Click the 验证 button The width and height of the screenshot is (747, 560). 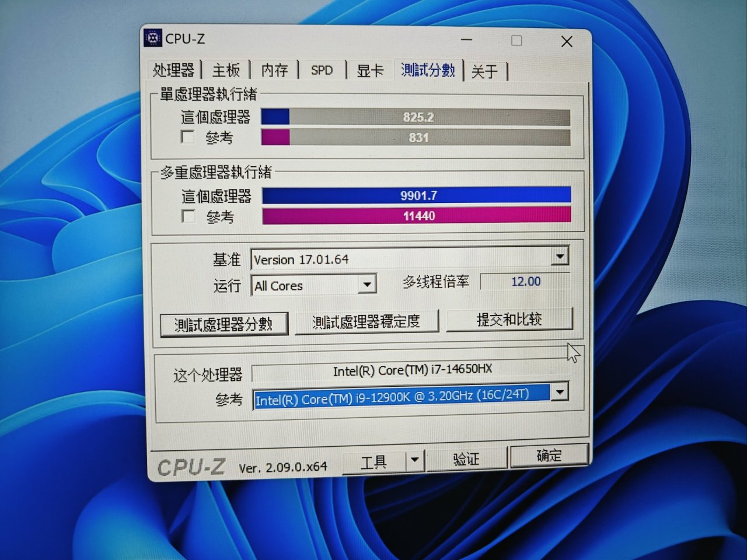[466, 459]
